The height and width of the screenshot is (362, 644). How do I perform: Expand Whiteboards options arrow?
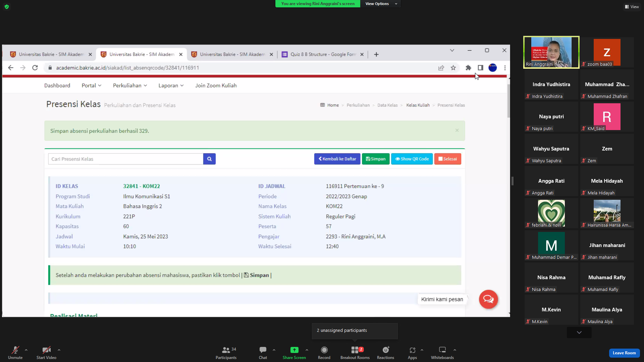[x=455, y=350]
